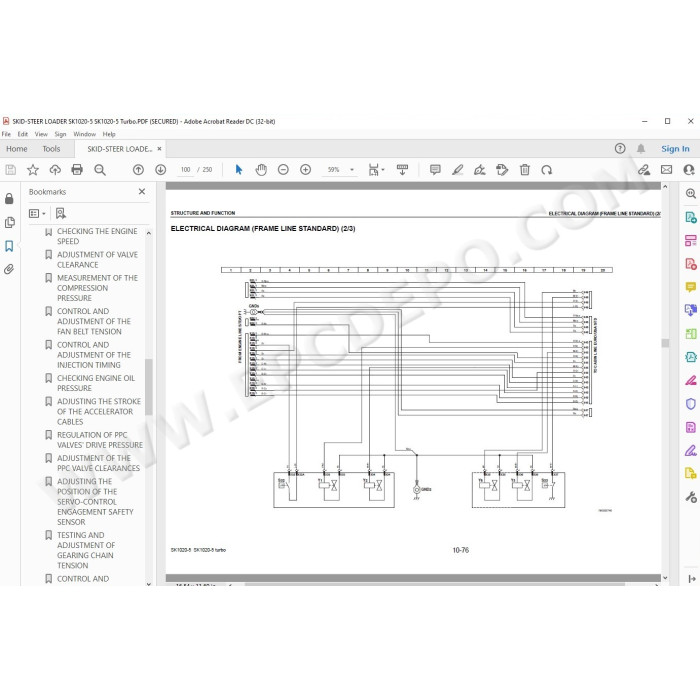
Task: Add the document to starred files
Action: point(33,170)
